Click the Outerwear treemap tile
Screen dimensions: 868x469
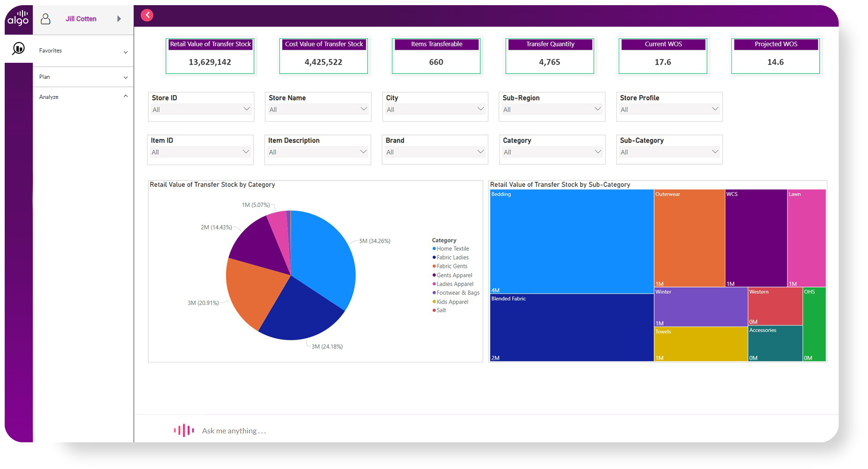click(689, 238)
